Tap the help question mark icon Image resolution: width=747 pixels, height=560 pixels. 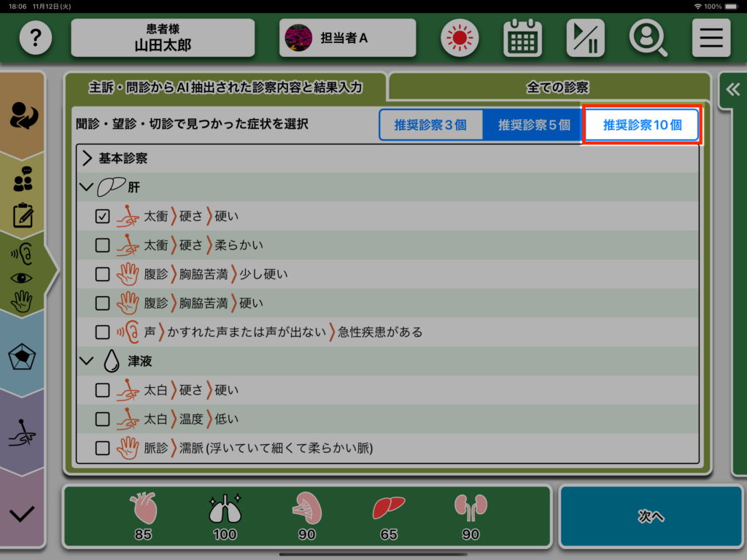36,38
